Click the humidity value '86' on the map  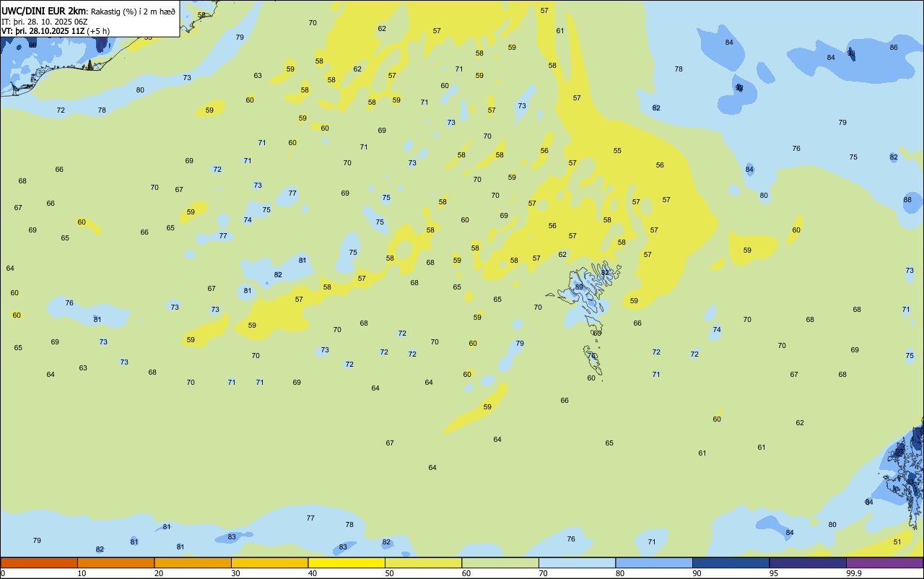coord(894,48)
